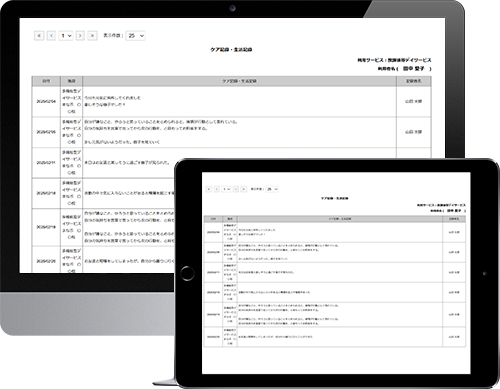Go to previous page on monitor screen
The width and height of the screenshot is (500, 389).
point(51,35)
